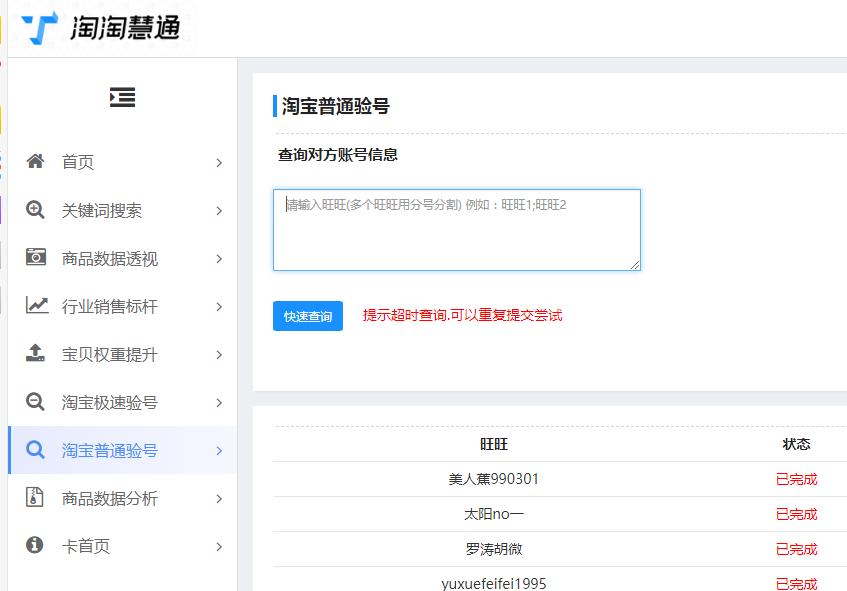Click the 快速查询 button

pos(307,315)
